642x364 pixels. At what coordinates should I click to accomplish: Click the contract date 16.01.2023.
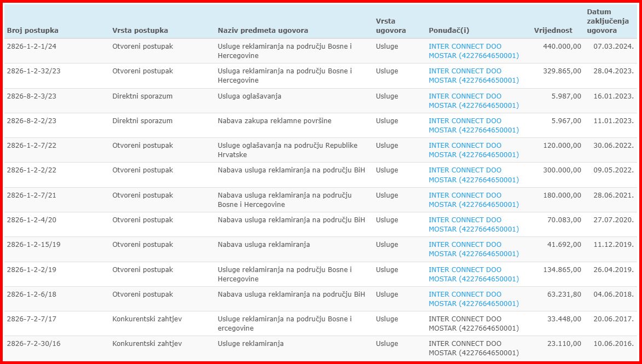pyautogui.click(x=614, y=96)
